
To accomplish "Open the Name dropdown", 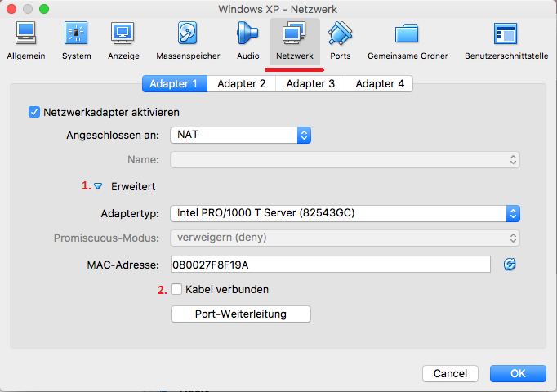I will coord(345,160).
